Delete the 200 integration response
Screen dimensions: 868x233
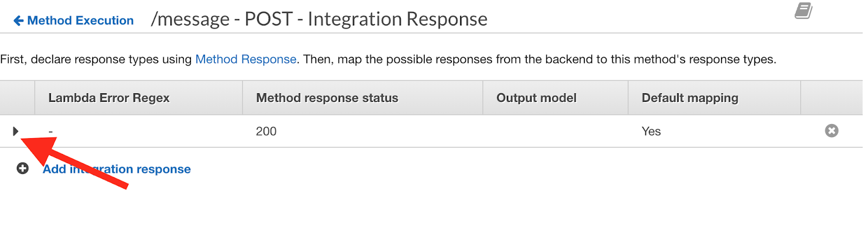(832, 131)
